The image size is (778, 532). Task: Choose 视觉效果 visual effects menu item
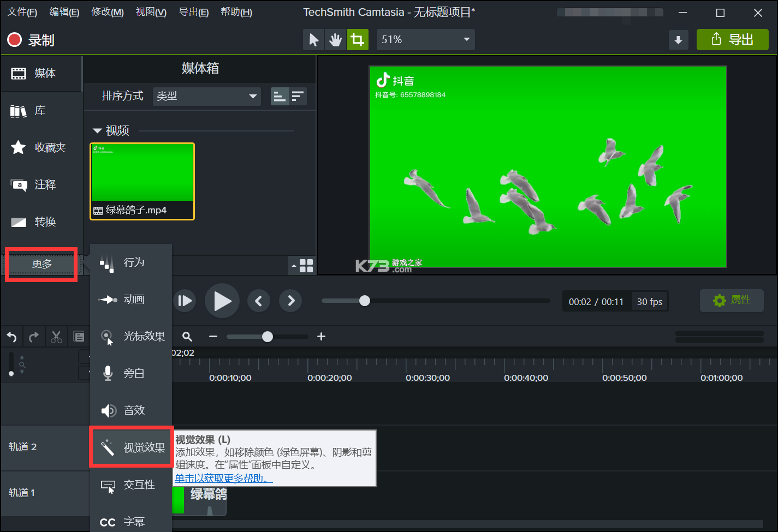click(131, 447)
